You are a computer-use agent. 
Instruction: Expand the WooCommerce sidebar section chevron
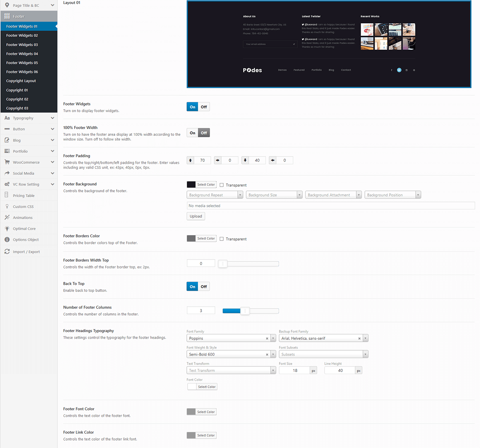tap(52, 162)
